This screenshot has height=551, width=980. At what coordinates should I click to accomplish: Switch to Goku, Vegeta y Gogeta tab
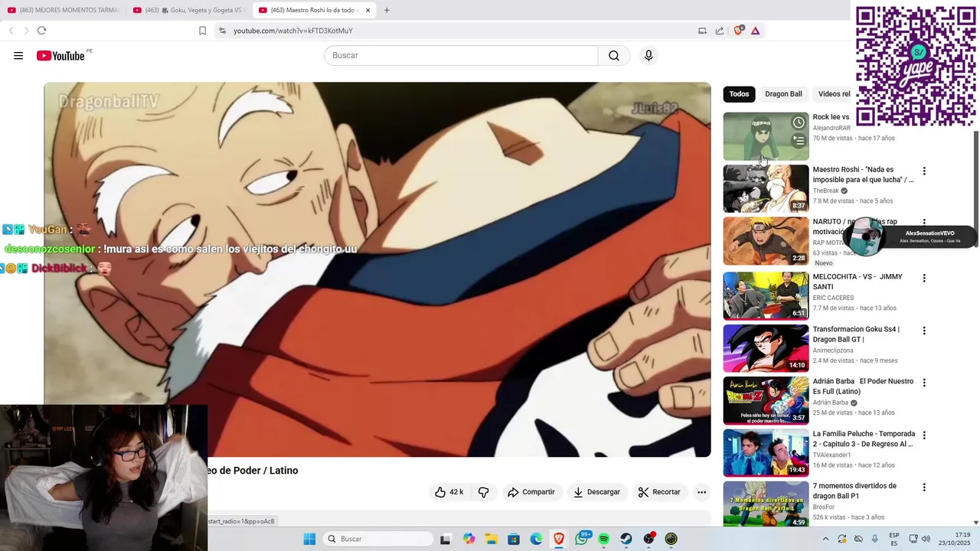tap(188, 10)
